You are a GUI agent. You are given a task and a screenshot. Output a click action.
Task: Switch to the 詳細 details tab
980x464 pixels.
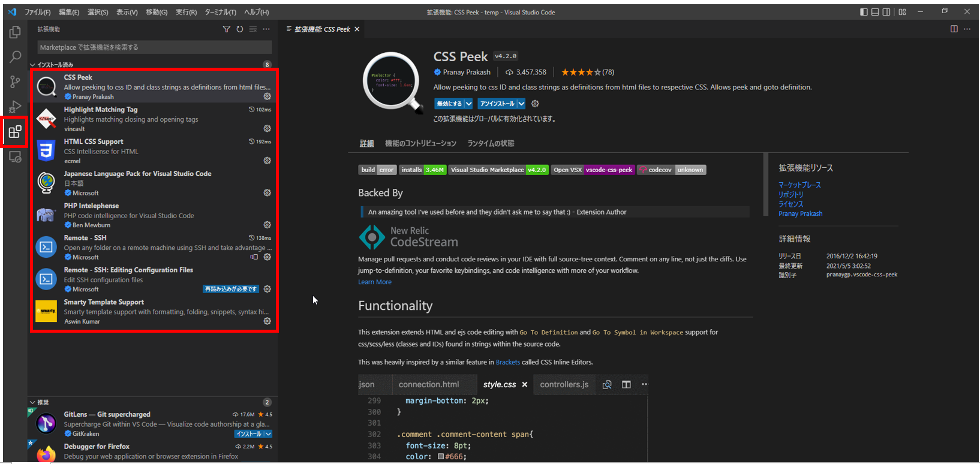pyautogui.click(x=366, y=143)
